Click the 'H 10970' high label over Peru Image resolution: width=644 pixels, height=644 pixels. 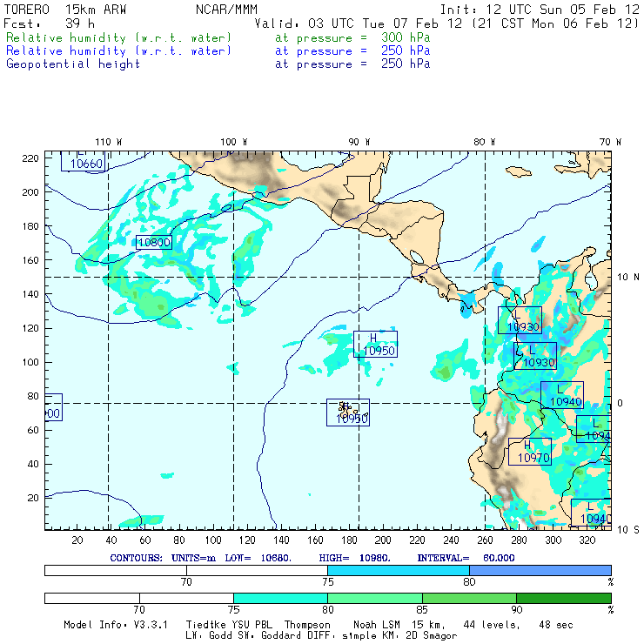pos(530,452)
